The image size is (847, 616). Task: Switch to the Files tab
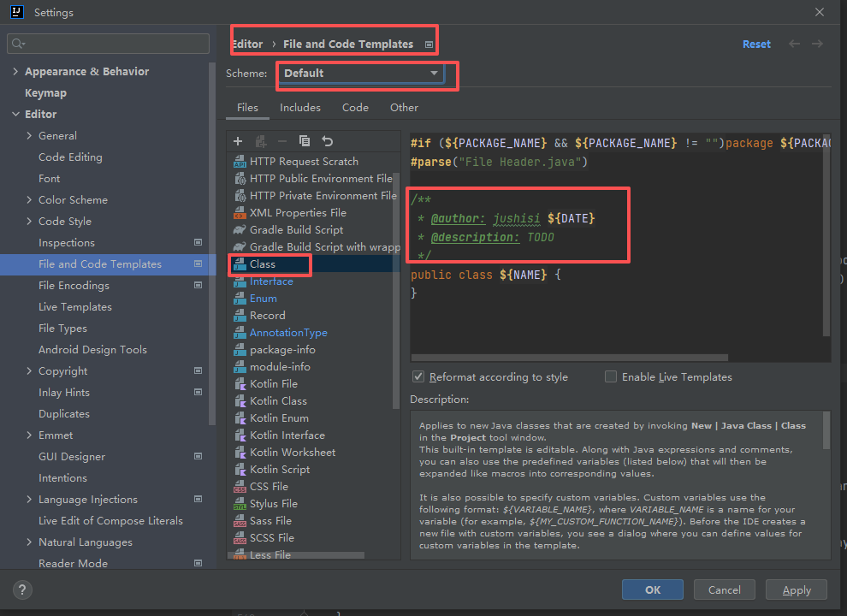(x=247, y=108)
